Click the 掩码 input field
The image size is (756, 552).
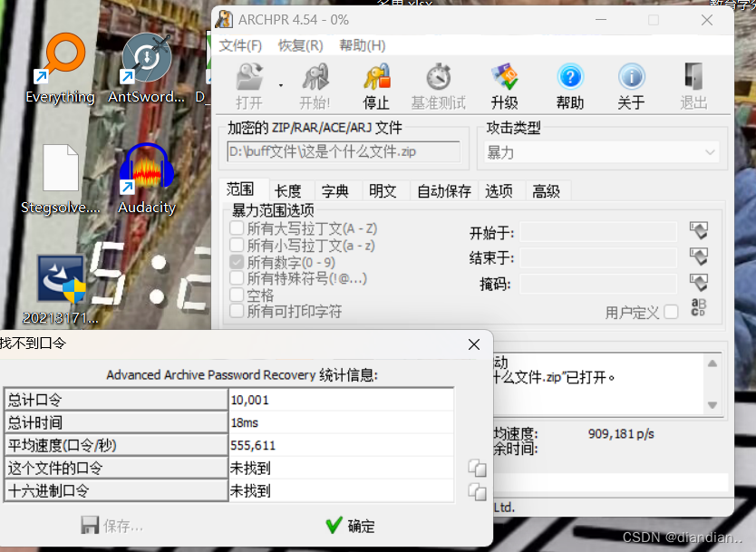(598, 284)
